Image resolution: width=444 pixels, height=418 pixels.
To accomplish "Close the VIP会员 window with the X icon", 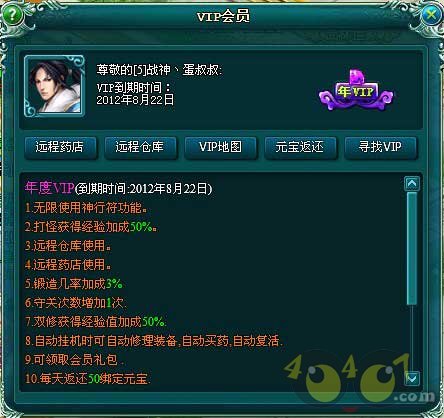I will click(x=431, y=14).
